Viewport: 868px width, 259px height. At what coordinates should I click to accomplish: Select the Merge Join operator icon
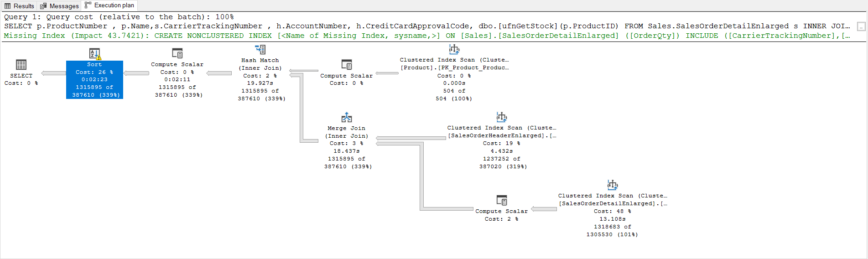pos(347,118)
